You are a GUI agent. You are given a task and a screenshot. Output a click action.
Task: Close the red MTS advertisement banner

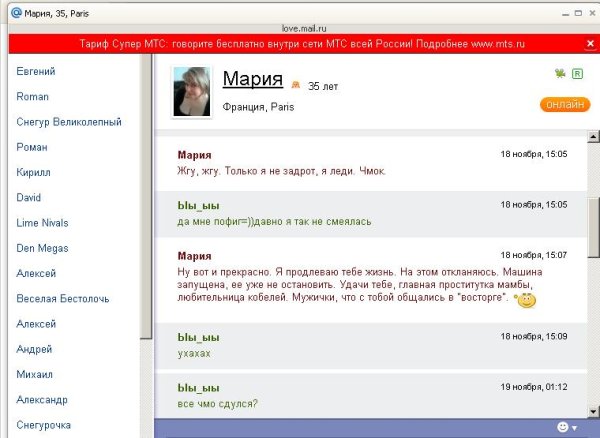pos(590,45)
